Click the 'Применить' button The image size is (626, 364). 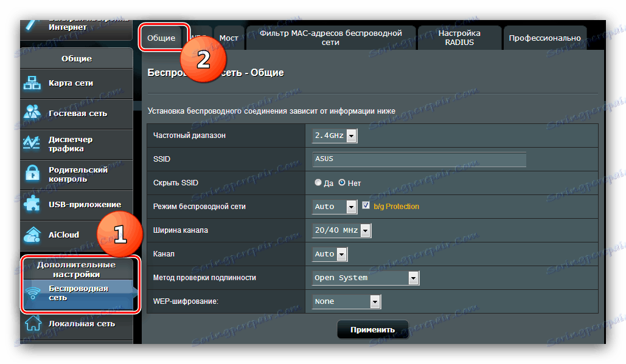click(x=372, y=329)
